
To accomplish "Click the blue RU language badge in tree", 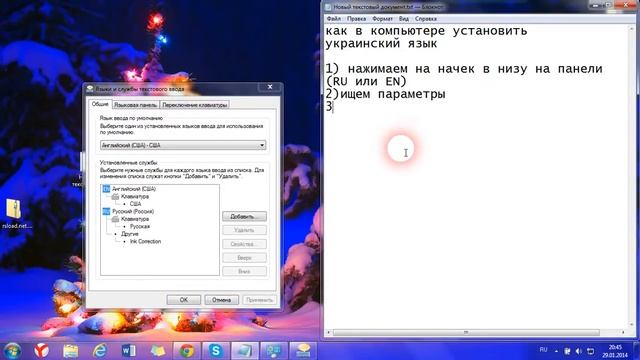I will pos(106,211).
